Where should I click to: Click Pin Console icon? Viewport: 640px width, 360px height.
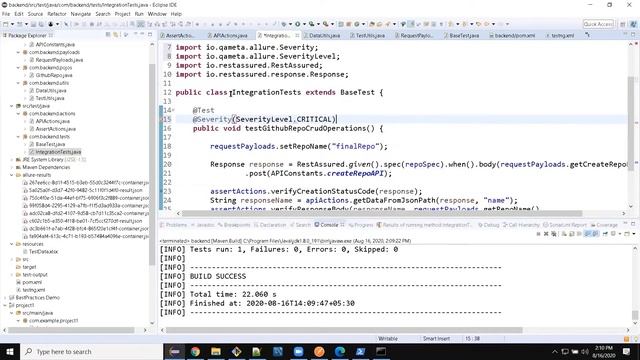pos(605,234)
